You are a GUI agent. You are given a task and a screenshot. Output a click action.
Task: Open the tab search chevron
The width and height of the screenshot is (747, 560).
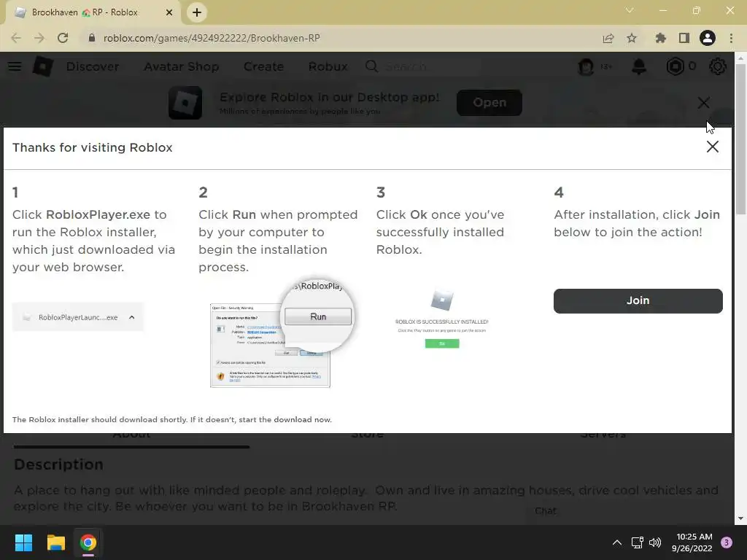coord(630,10)
